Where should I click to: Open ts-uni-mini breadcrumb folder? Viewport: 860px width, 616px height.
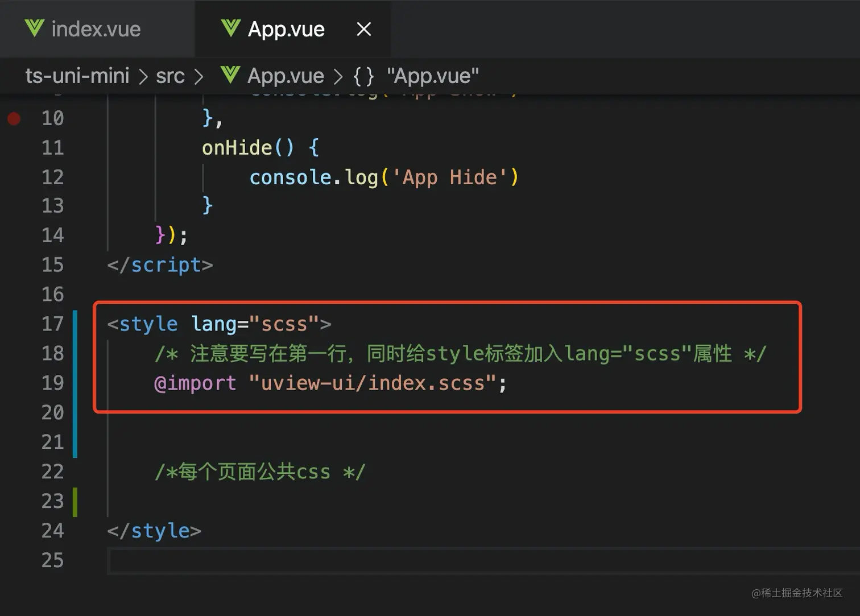(77, 76)
